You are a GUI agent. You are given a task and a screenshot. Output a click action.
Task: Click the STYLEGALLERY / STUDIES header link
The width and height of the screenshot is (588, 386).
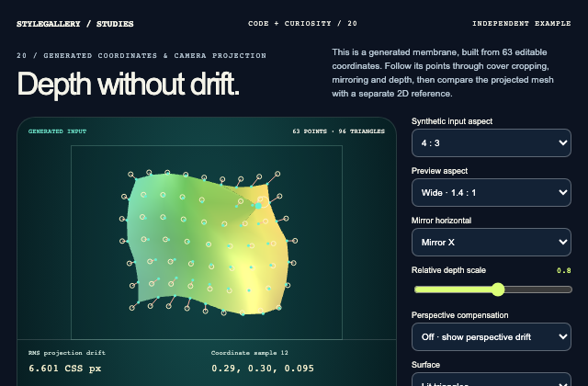click(x=75, y=24)
